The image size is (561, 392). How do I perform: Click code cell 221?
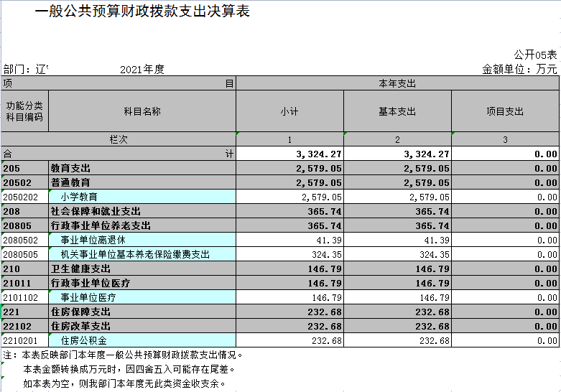pos(24,311)
